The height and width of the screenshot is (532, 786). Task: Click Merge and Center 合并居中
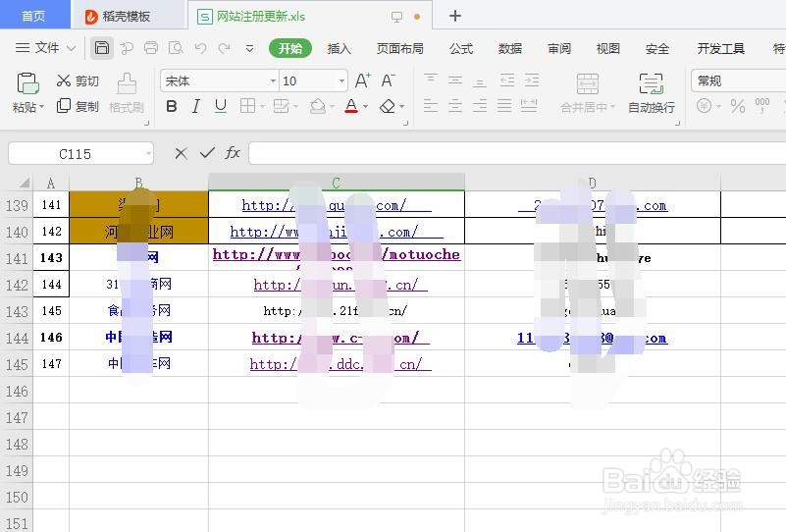coord(588,93)
